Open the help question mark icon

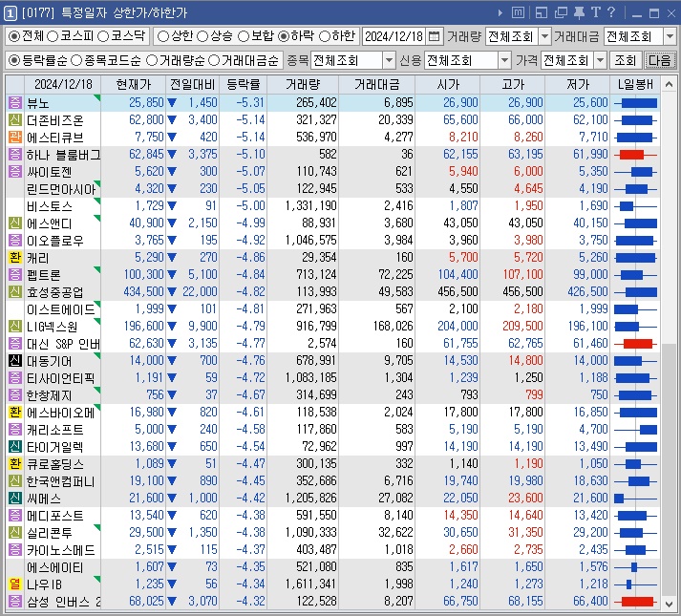coord(611,12)
